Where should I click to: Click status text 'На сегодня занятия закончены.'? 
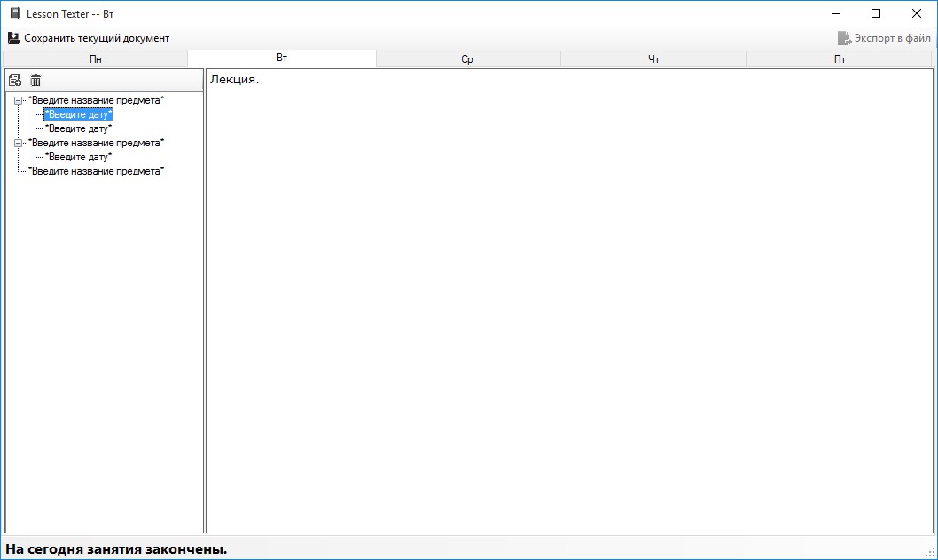coord(117,548)
